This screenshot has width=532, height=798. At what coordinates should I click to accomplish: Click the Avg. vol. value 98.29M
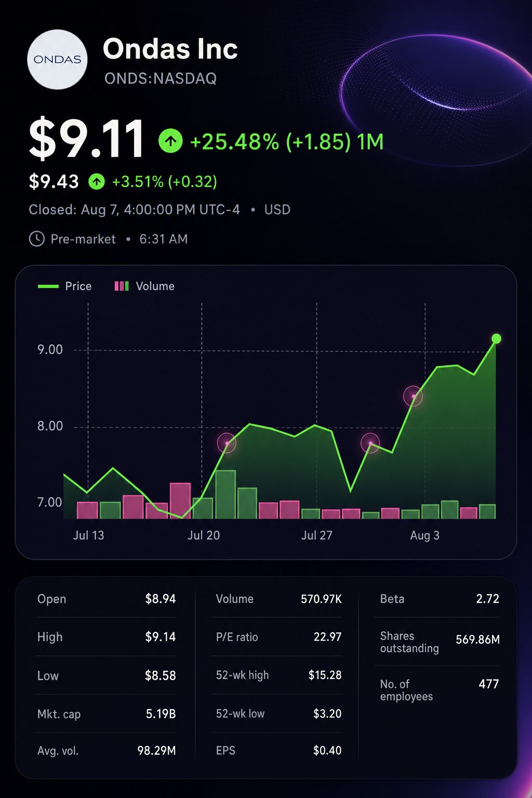[156, 751]
